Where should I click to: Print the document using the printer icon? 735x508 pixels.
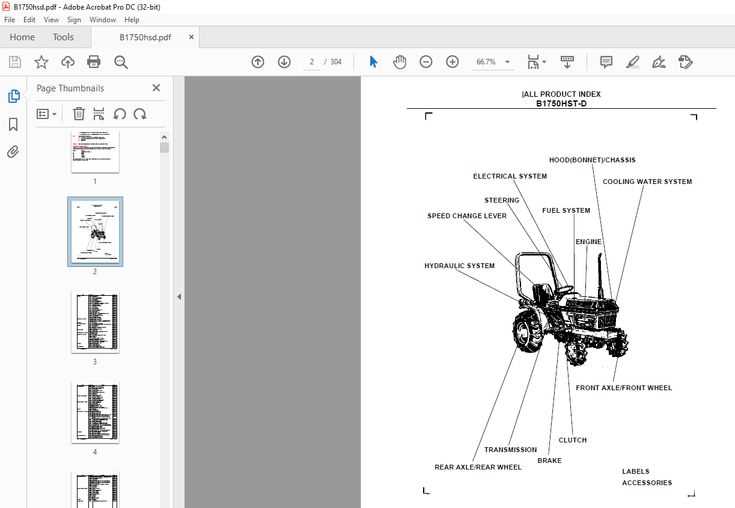pos(94,62)
